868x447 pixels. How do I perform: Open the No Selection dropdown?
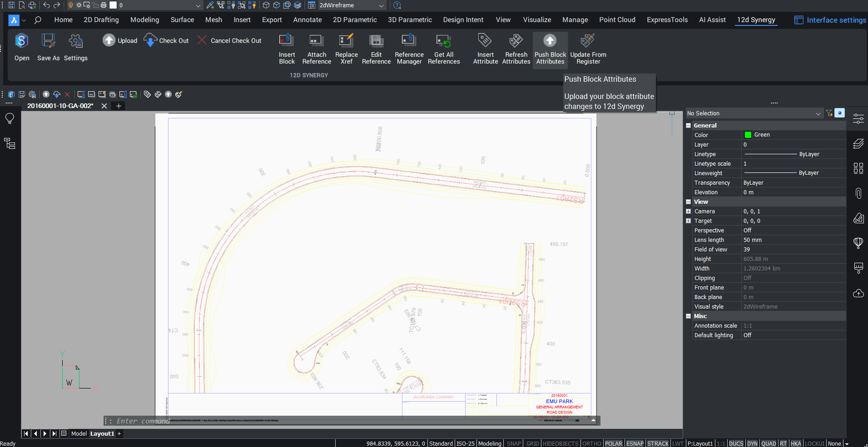pos(754,113)
